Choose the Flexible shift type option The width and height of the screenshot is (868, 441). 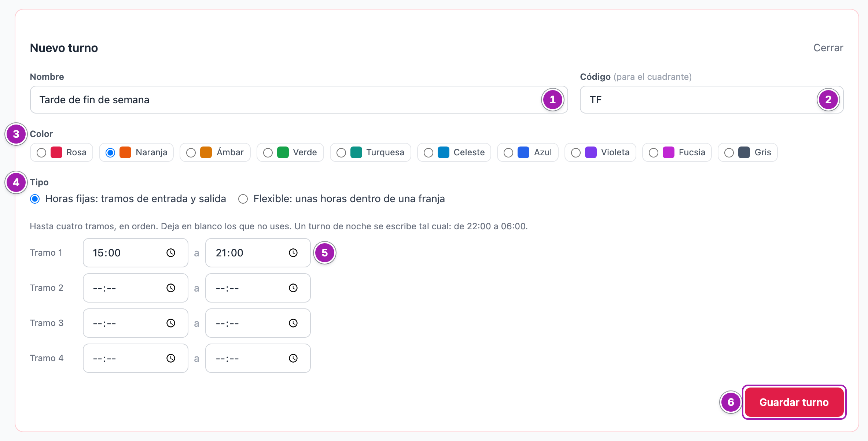pyautogui.click(x=243, y=199)
